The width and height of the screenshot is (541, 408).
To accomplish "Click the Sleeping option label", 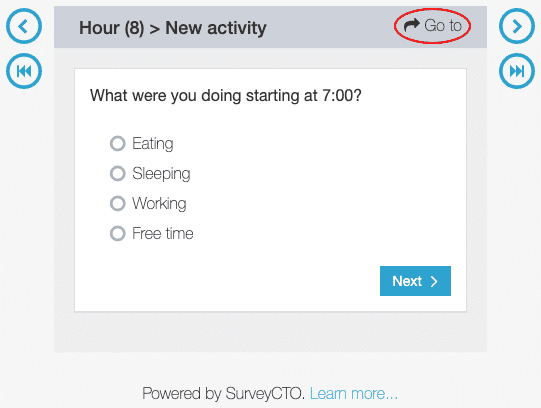I will [161, 173].
